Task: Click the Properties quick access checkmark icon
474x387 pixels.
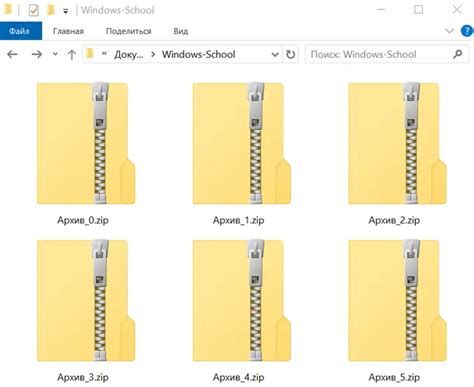Action: [33, 11]
